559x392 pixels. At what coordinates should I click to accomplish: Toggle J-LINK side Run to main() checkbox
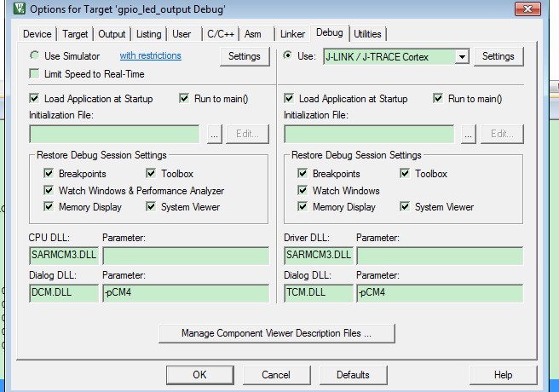(x=438, y=98)
